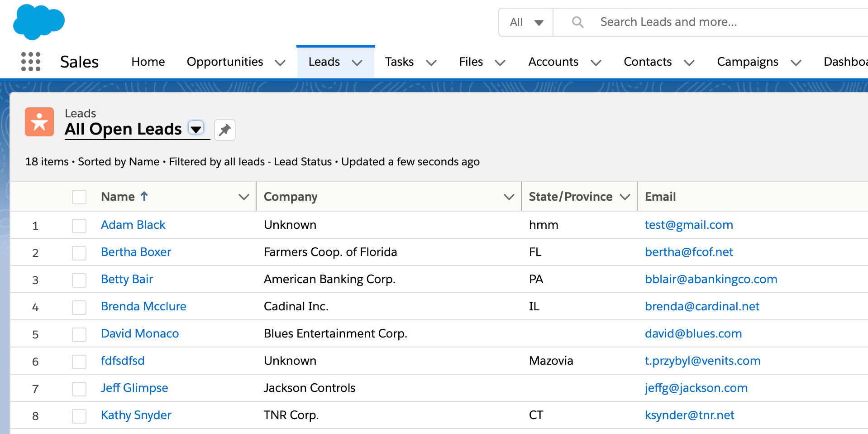The image size is (868, 434).
Task: Switch to the Contacts tab
Action: [648, 62]
